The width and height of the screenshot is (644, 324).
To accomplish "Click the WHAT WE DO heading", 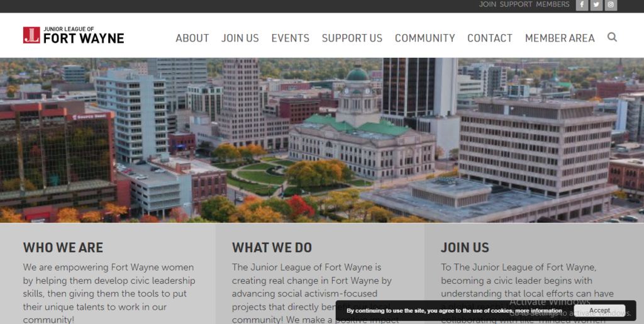I will pos(272,248).
